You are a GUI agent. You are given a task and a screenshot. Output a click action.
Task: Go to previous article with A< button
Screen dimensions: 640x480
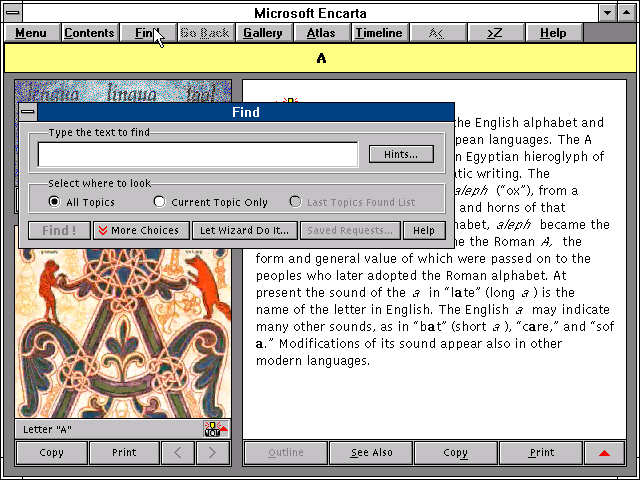(x=437, y=33)
